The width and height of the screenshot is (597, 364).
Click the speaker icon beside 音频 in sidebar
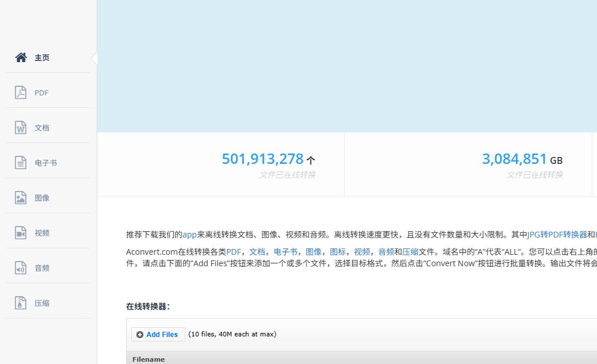click(x=21, y=268)
